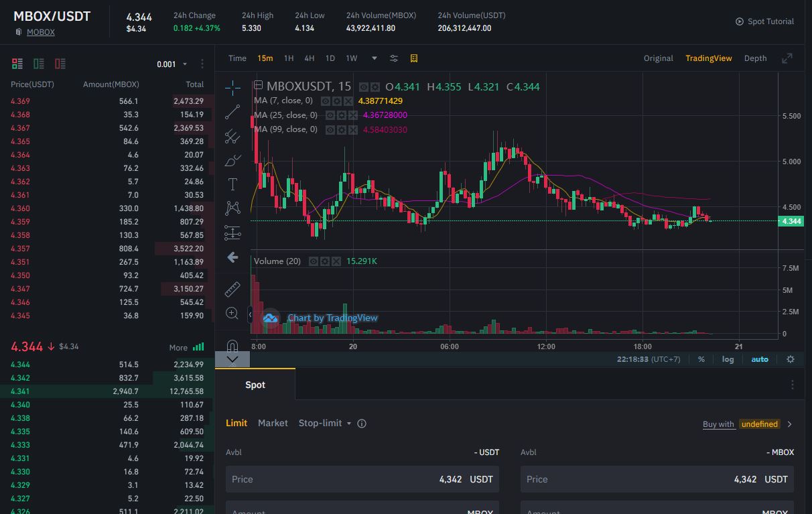
Task: Open the 0.001 price grouping dropdown
Action: [x=172, y=64]
